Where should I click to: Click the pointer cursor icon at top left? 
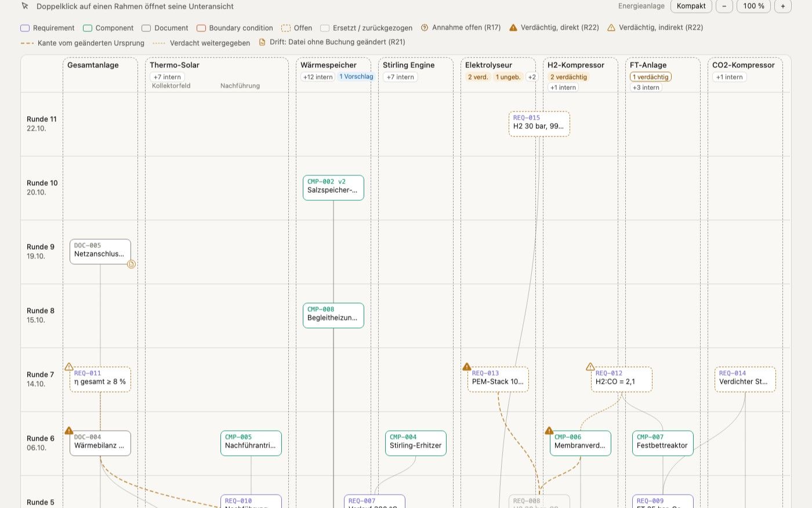[25, 6]
